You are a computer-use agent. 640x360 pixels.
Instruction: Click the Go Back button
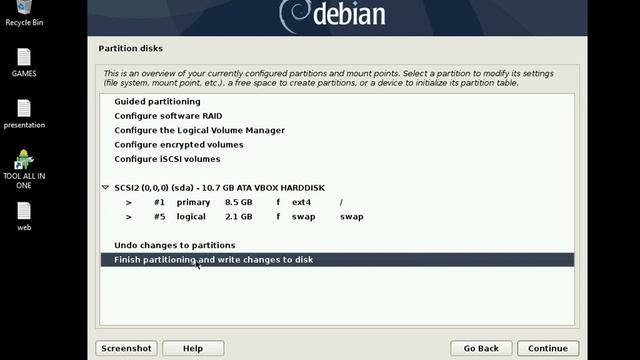click(x=481, y=348)
